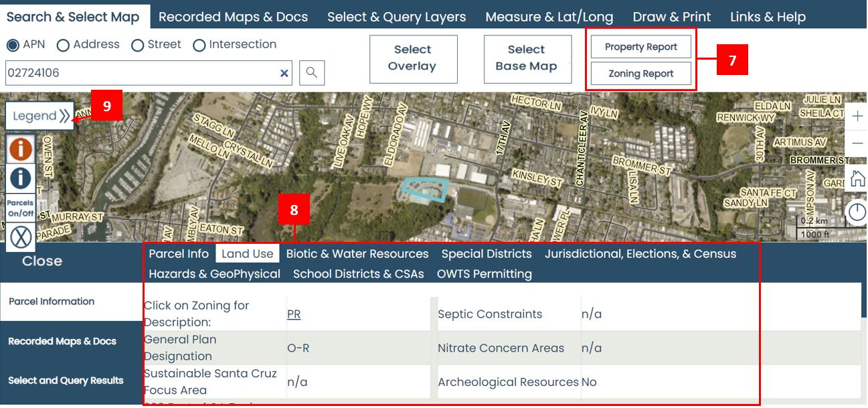This screenshot has width=868, height=408.
Task: Select the Parcel Info tab
Action: click(179, 254)
